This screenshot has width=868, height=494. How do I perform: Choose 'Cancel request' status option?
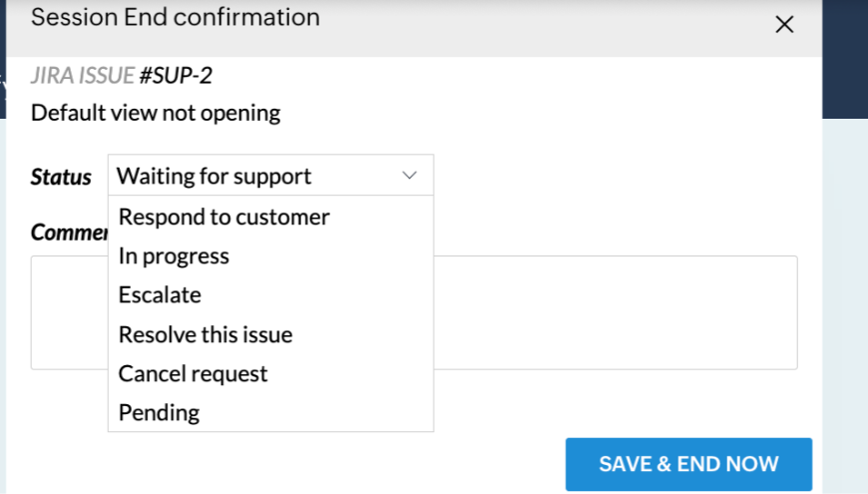193,373
